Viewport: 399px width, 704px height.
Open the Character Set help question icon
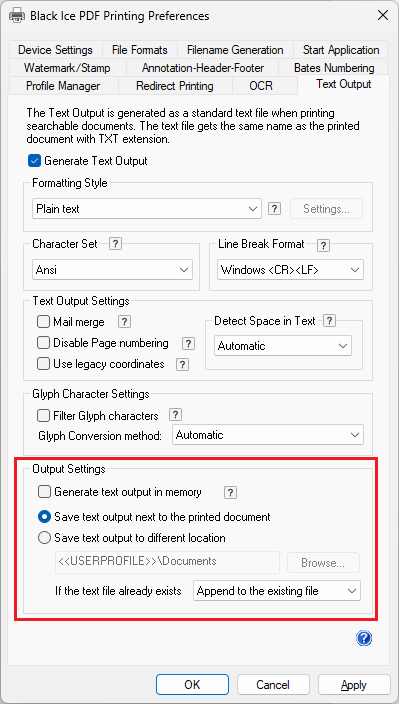click(x=116, y=244)
